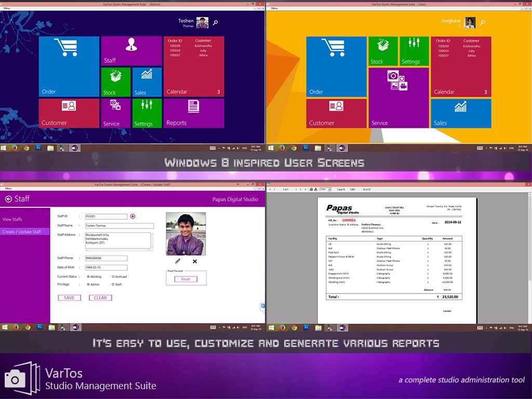Open Menu in the User window
The width and height of the screenshot is (532, 399).
pyautogui.click(x=274, y=8)
